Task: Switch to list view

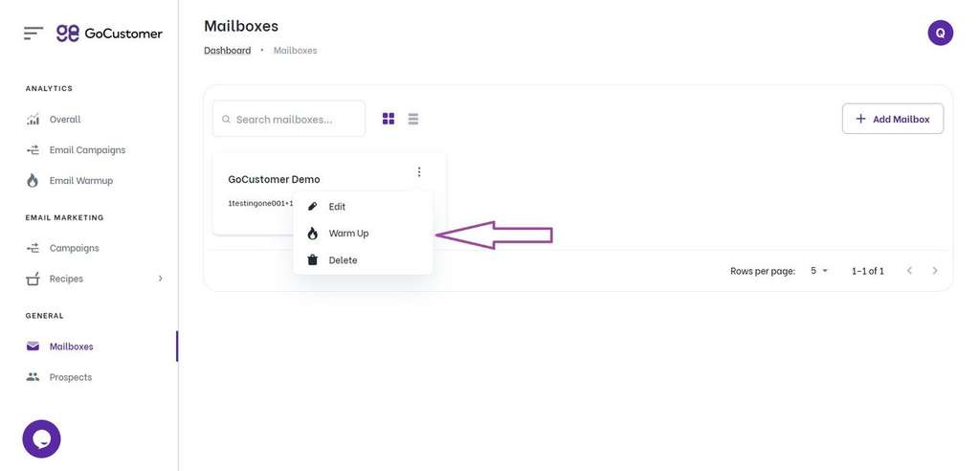Action: click(x=413, y=119)
